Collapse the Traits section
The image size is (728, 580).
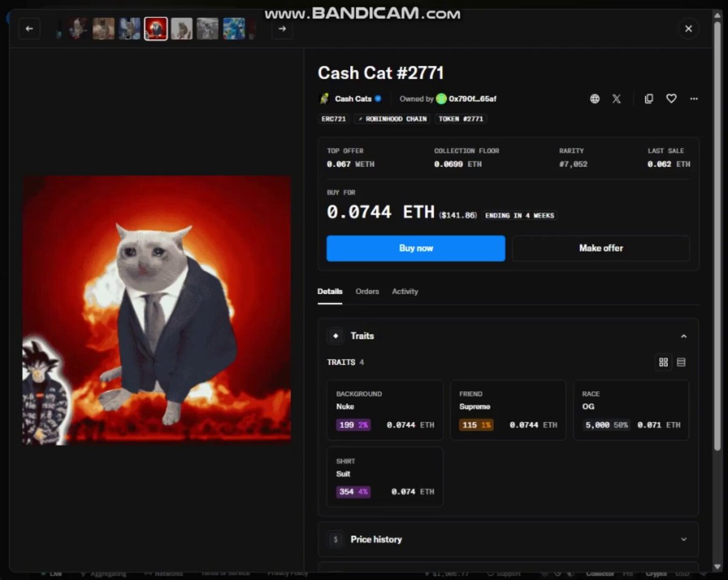tap(684, 336)
